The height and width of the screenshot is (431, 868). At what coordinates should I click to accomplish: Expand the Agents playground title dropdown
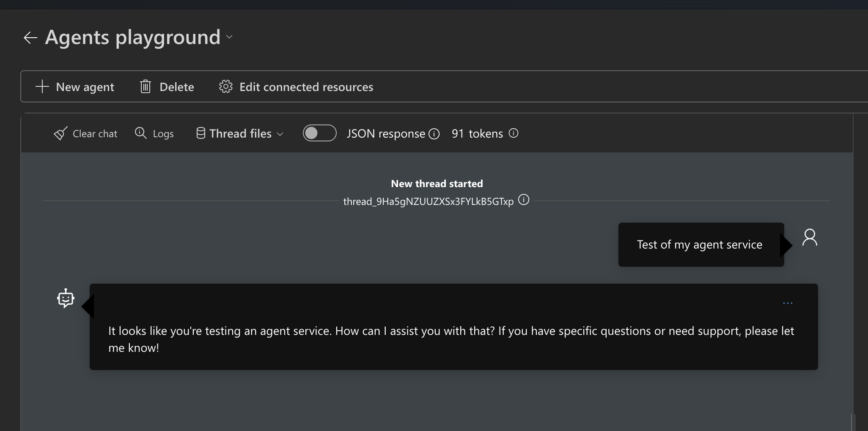tap(229, 37)
